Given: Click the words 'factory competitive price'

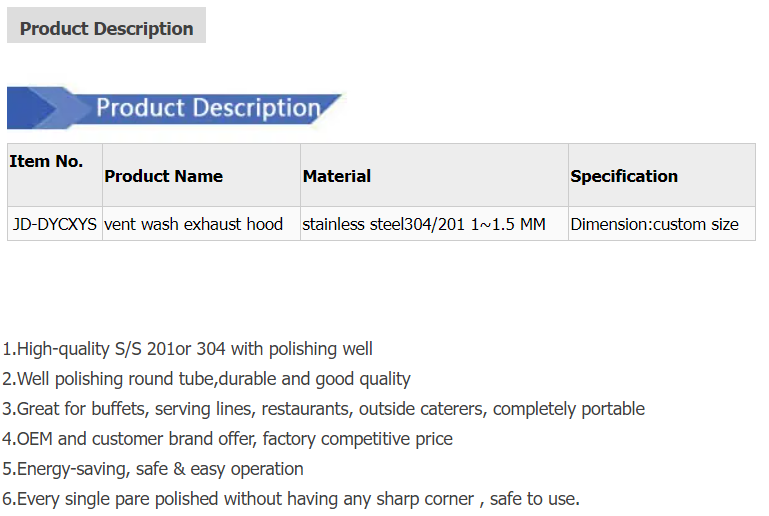Looking at the screenshot, I should (358, 439).
